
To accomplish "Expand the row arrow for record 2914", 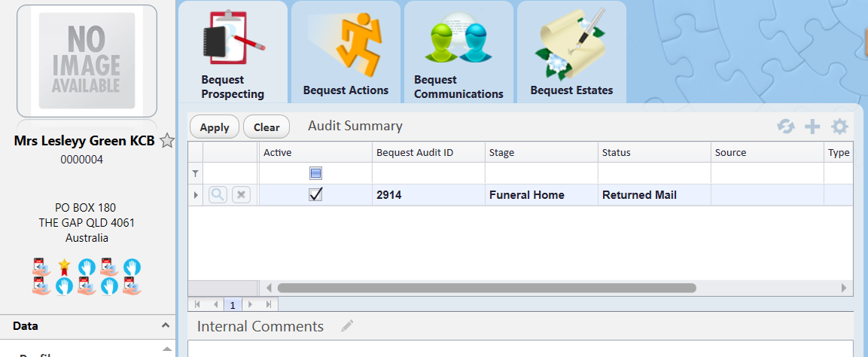I will point(195,195).
